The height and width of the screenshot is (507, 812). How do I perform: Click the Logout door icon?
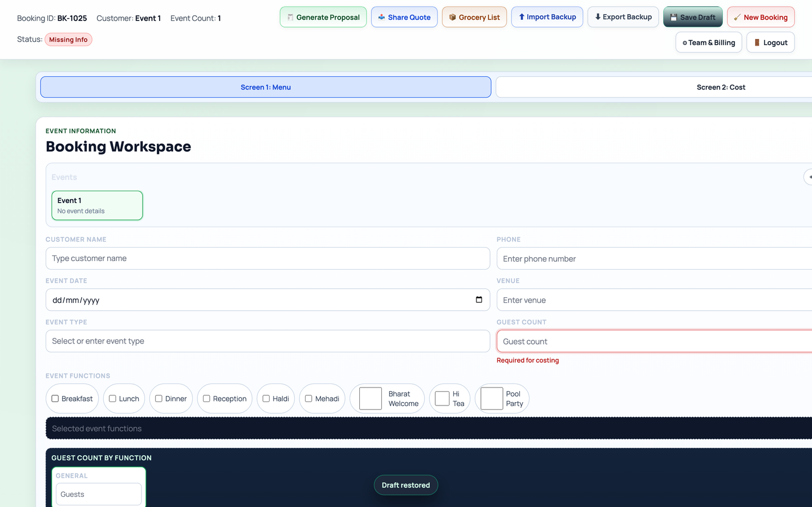click(756, 42)
